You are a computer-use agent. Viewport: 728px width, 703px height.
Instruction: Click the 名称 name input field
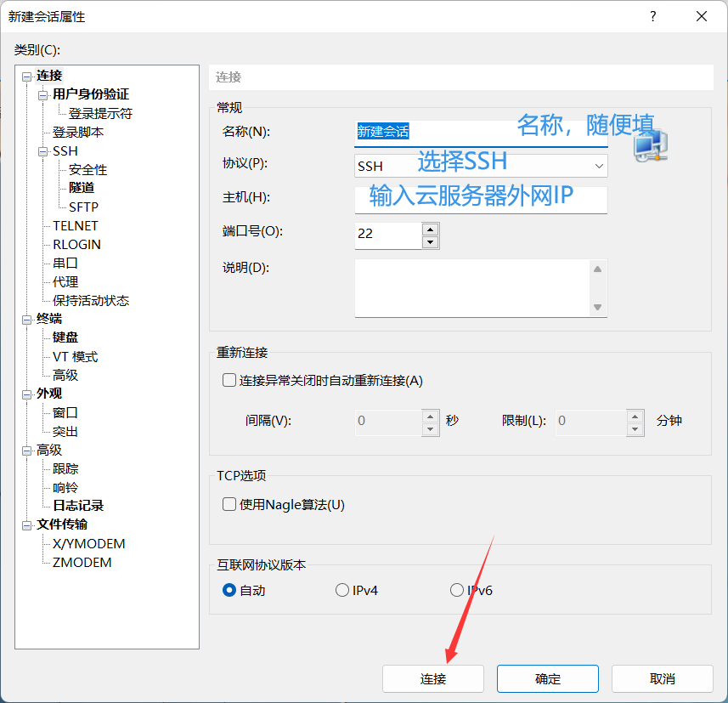click(x=481, y=133)
